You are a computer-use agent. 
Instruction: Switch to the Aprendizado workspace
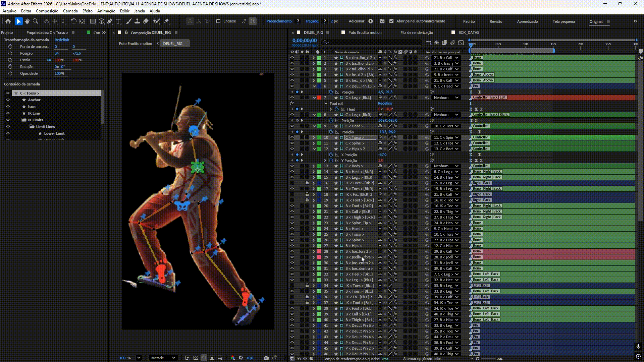click(x=527, y=21)
